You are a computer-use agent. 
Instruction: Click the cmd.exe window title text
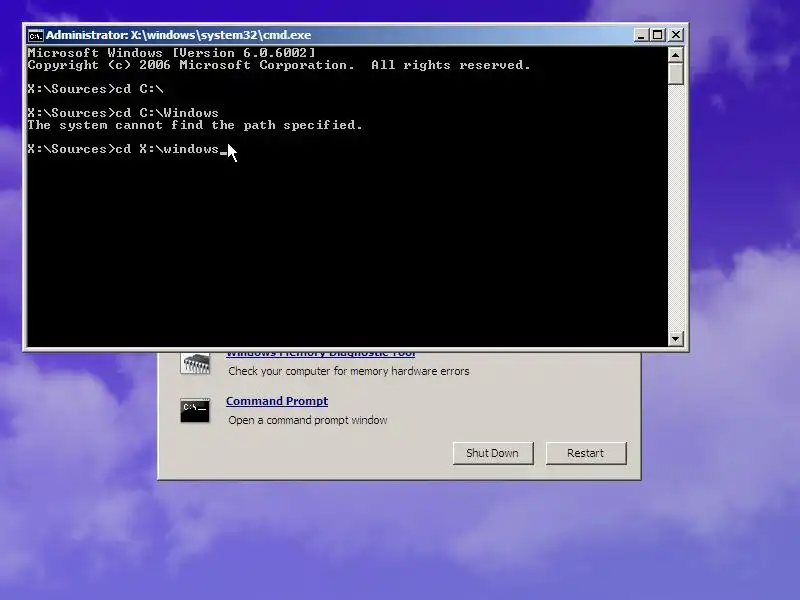179,35
